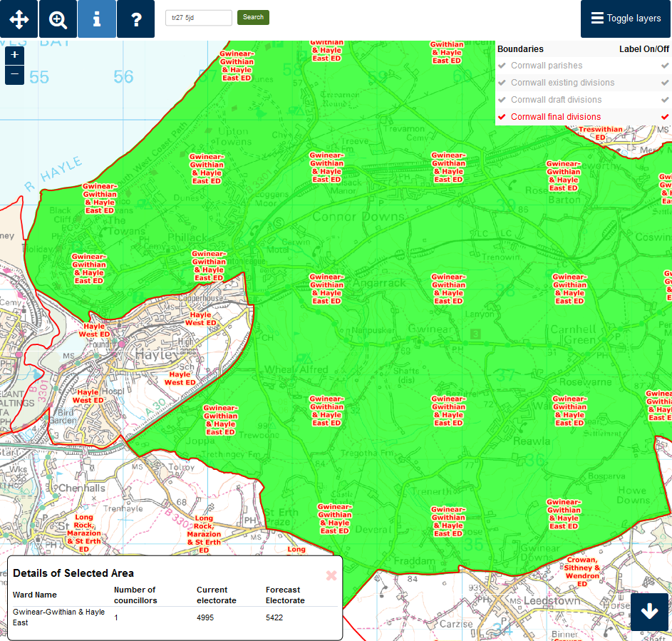Toggle Cornwall draft divisions layer checkmark
Image resolution: width=672 pixels, height=641 pixels.
[x=502, y=100]
